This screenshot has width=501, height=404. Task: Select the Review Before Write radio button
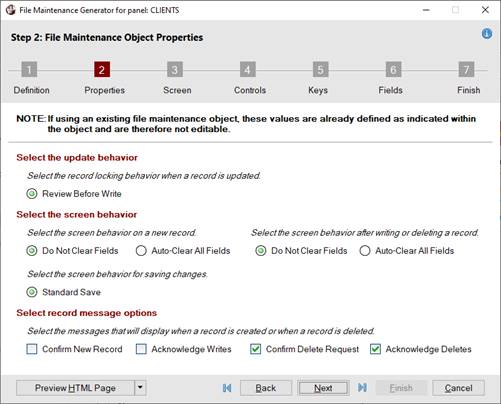[32, 194]
